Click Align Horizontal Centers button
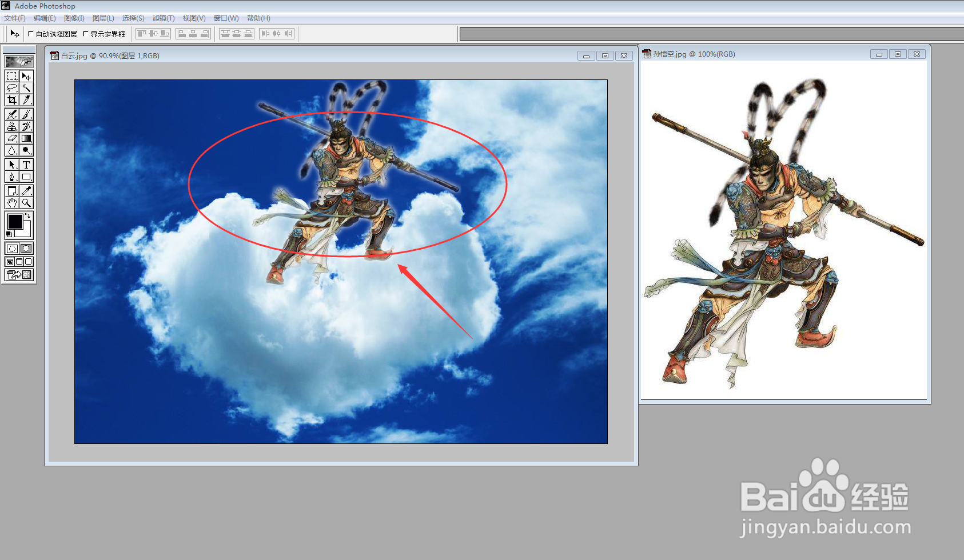 [193, 34]
